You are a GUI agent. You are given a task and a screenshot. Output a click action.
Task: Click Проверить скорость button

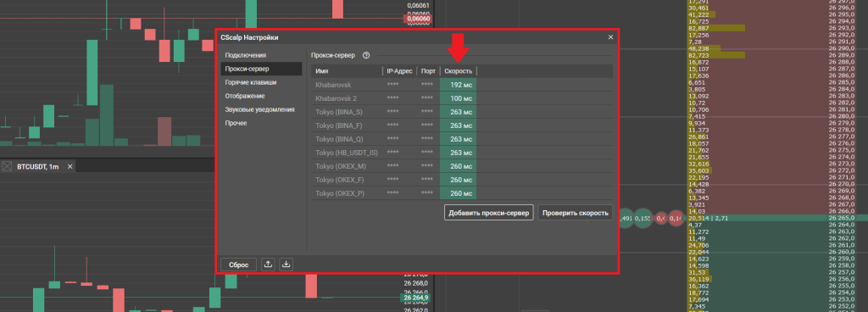point(576,213)
